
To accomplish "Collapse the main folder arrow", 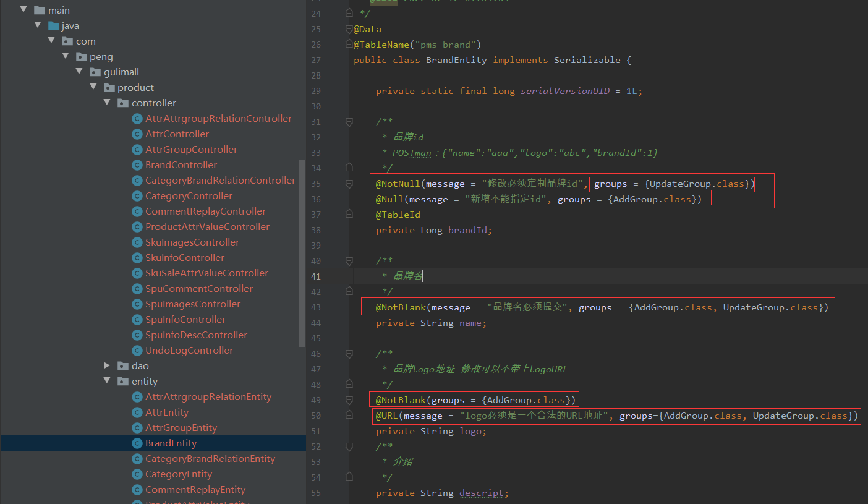I will click(x=24, y=10).
